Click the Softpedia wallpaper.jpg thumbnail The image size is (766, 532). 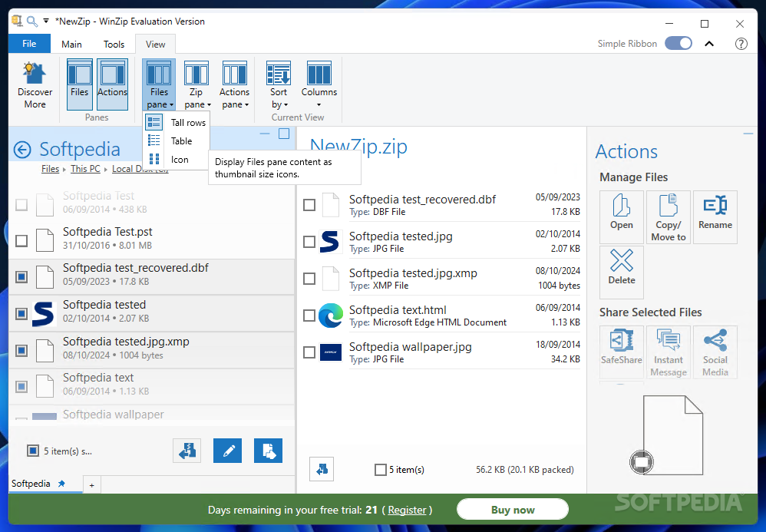point(330,352)
